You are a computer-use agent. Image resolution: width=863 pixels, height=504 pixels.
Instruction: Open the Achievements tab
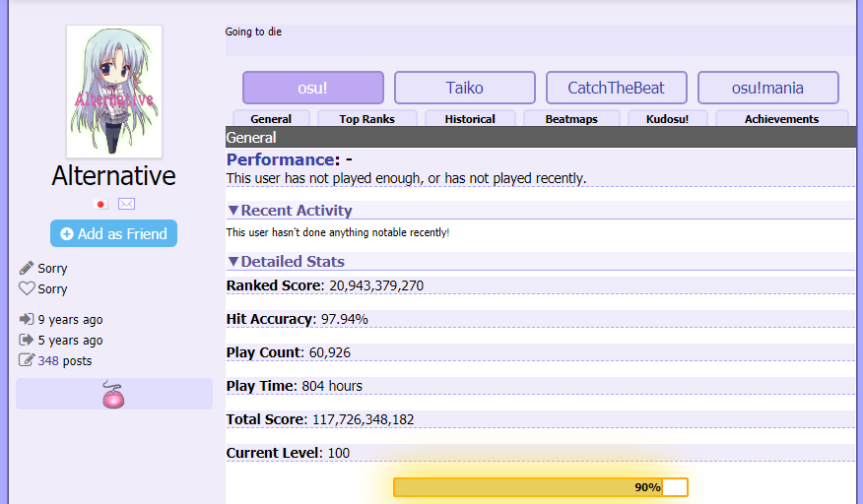point(781,119)
